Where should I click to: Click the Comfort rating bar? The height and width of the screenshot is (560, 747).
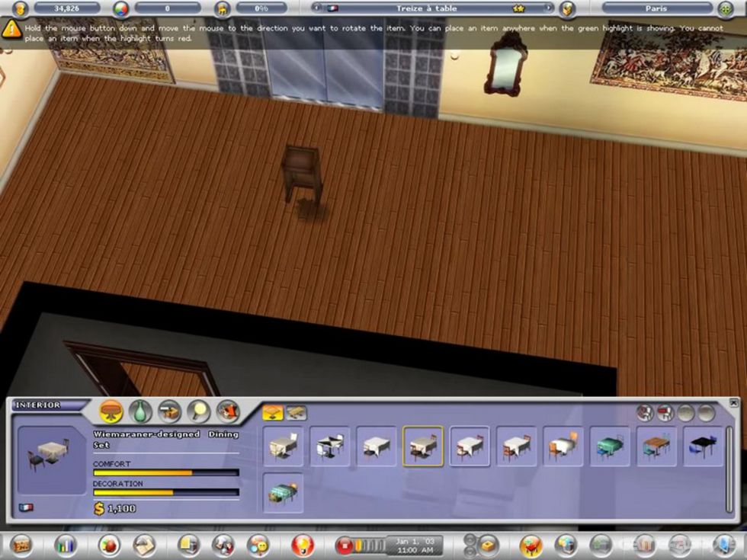coord(166,473)
